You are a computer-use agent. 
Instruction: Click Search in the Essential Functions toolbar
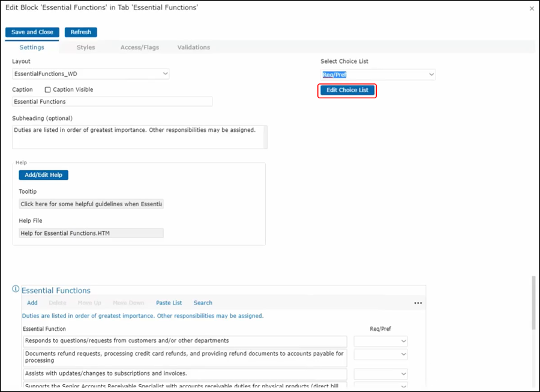click(x=203, y=303)
